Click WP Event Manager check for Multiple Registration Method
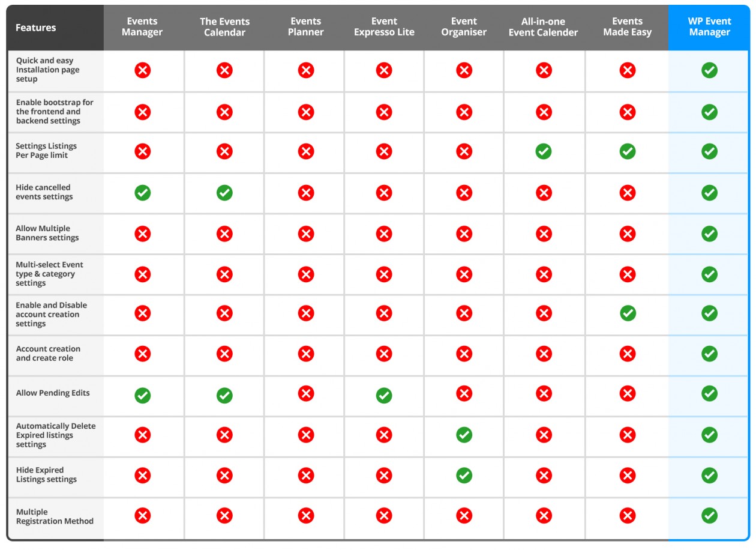 tap(709, 515)
